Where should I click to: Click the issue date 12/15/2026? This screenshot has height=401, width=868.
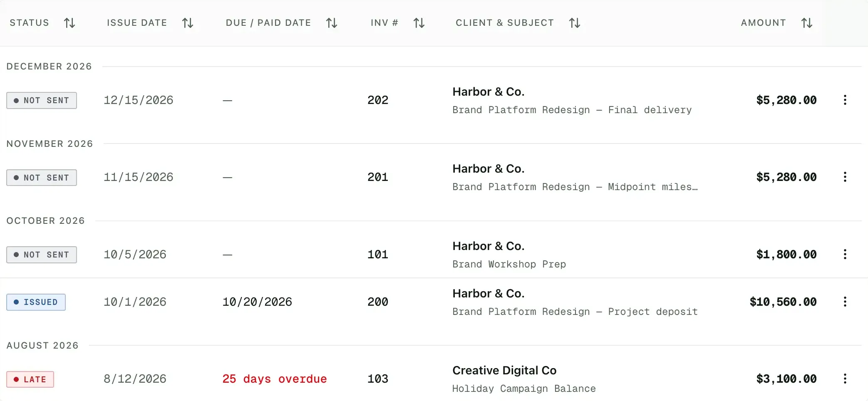[x=139, y=100]
